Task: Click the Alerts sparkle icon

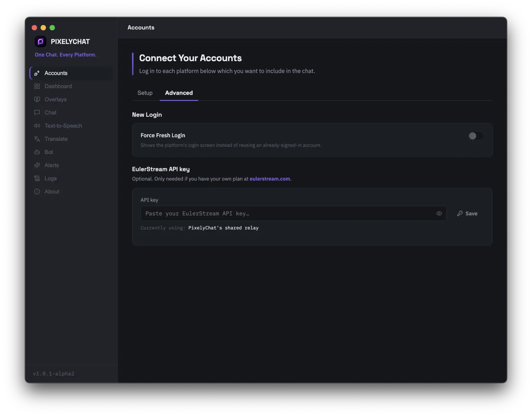Action: click(x=37, y=165)
